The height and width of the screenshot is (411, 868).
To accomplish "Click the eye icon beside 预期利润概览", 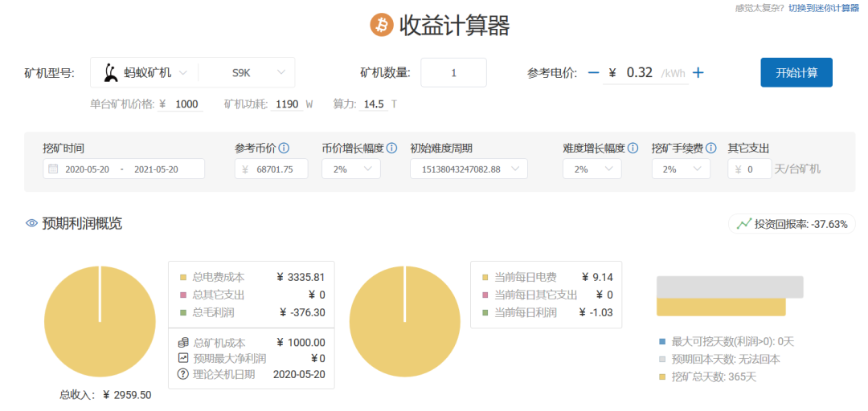I will (x=32, y=224).
